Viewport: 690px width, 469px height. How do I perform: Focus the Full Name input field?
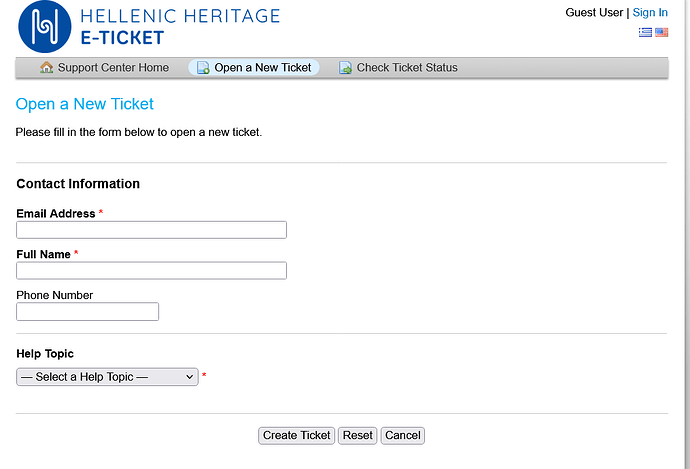(x=151, y=271)
